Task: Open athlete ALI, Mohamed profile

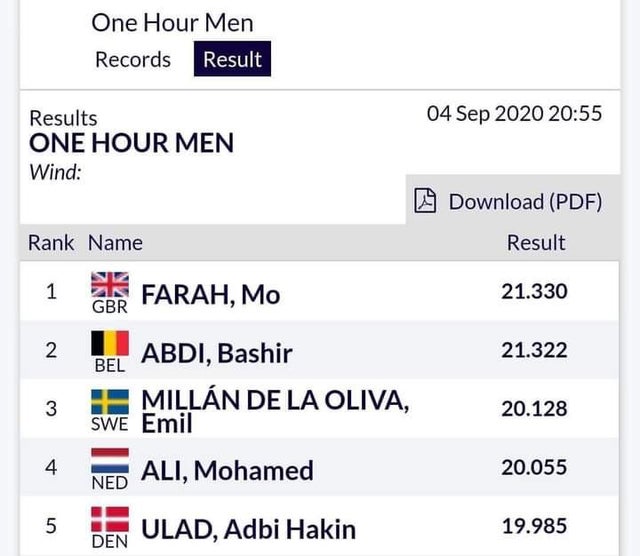Action: click(x=227, y=471)
